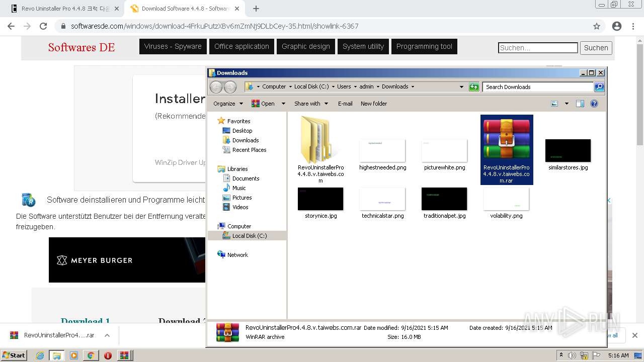Click WinRAR icon in taskbar
The width and height of the screenshot is (644, 362).
(124, 355)
